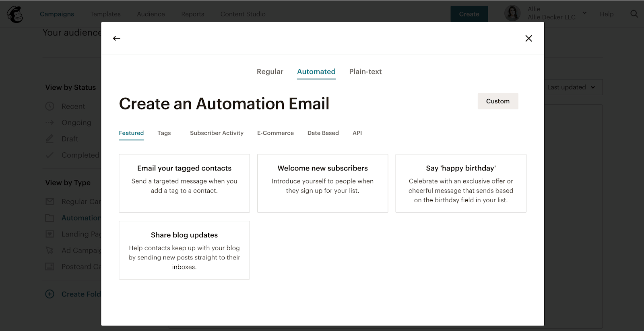The width and height of the screenshot is (644, 331).
Task: Click the Recent status filter
Action: 73,106
